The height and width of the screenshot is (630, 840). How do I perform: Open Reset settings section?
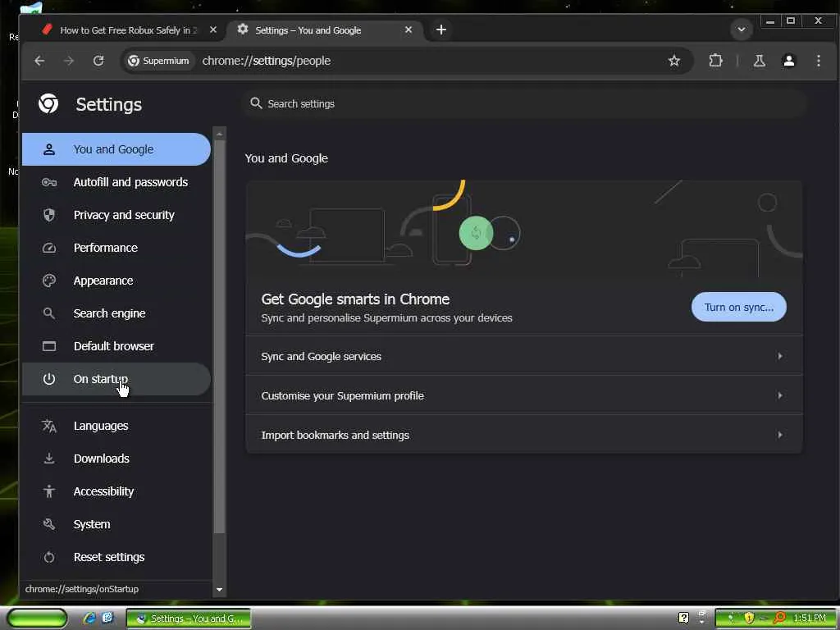[116, 557]
